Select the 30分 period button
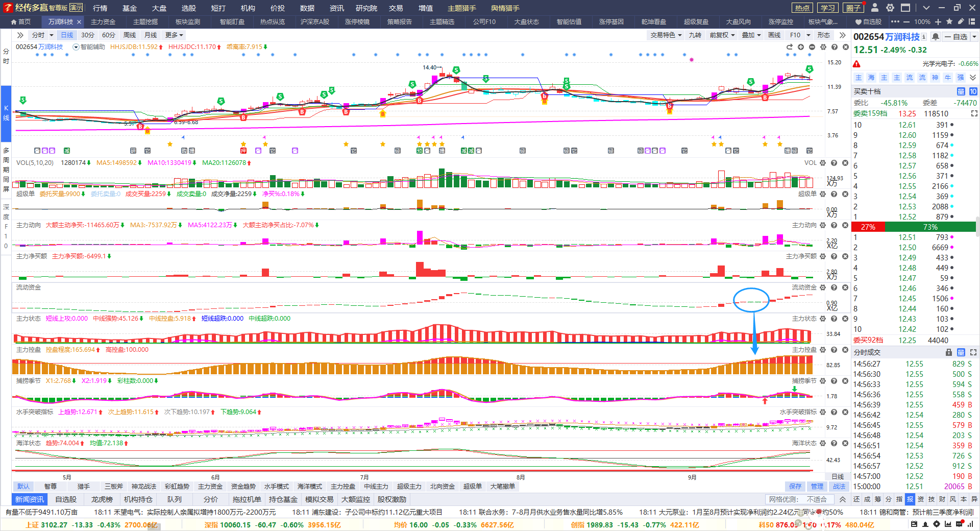980x531 pixels. click(88, 35)
